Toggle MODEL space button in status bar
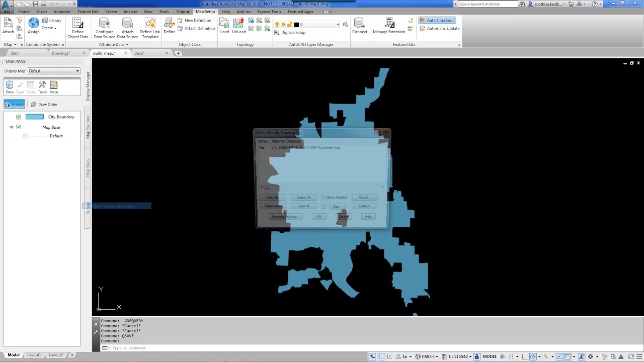Screen dimensions: 644x362 point(490,356)
